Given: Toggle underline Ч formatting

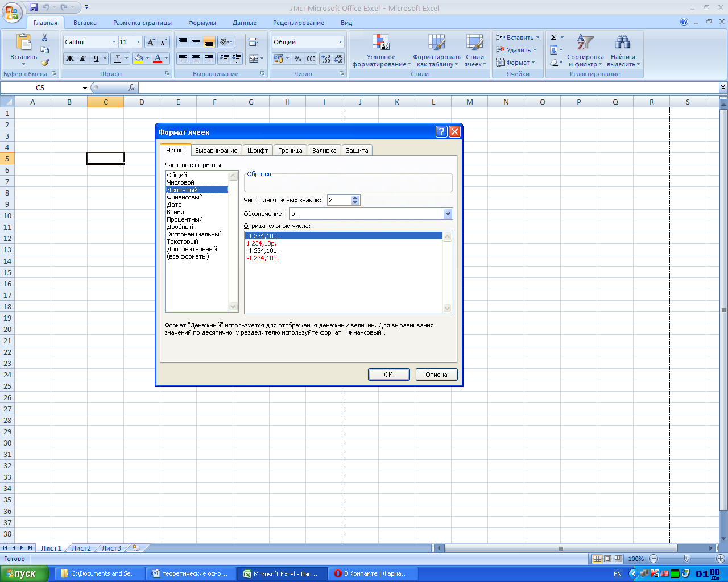Looking at the screenshot, I should pos(96,58).
